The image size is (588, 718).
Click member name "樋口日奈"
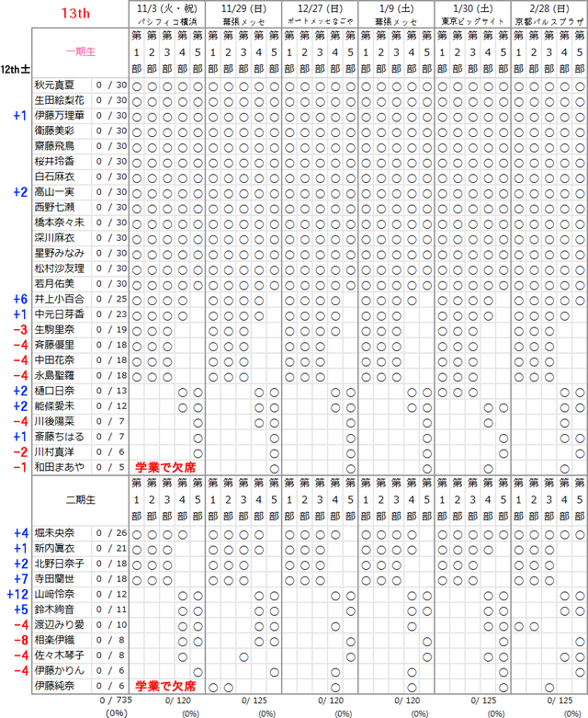(x=54, y=391)
